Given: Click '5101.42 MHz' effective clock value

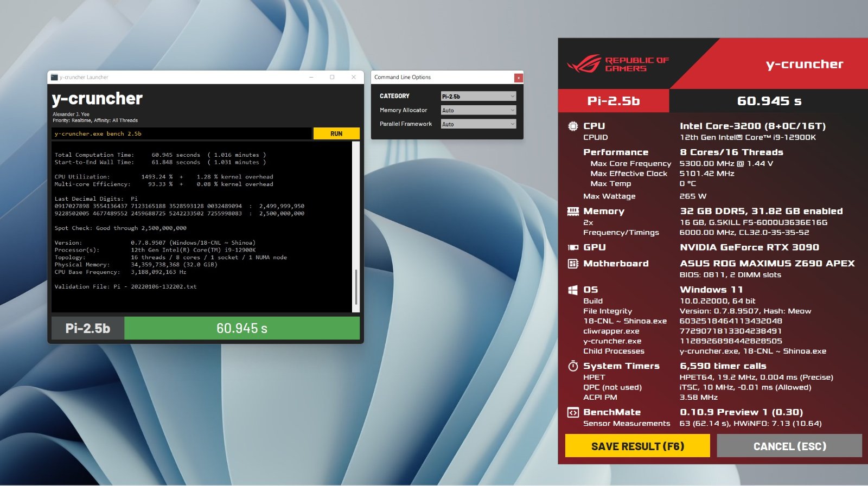Looking at the screenshot, I should click(707, 174).
